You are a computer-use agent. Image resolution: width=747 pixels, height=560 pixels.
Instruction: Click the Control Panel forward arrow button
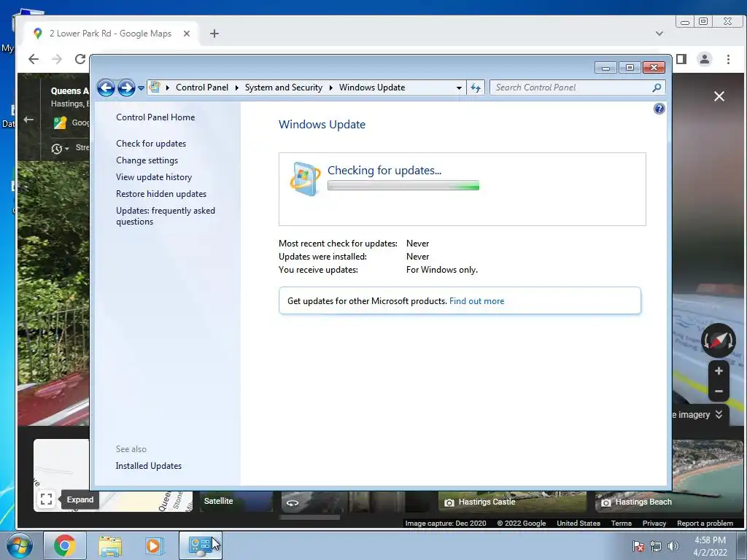[126, 87]
